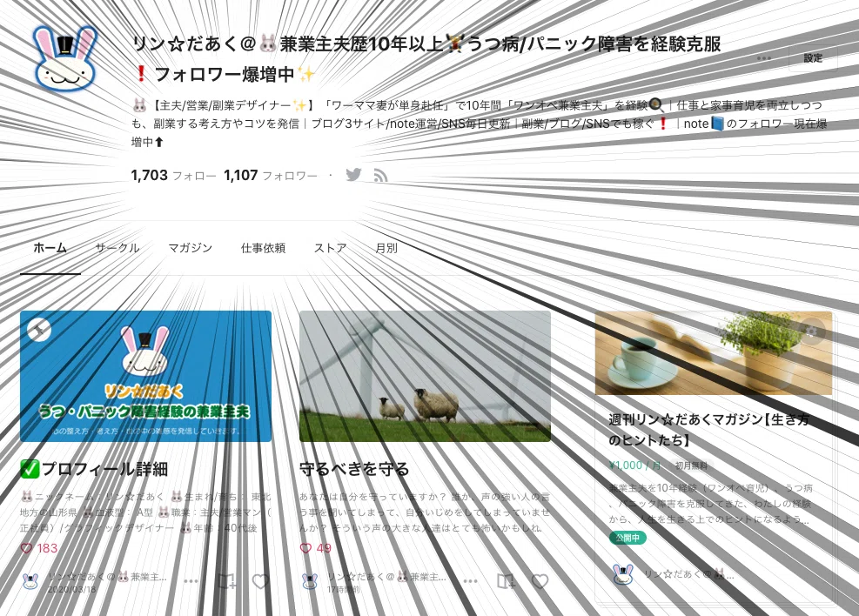The image size is (859, 616).
Task: Open 週刊リン☆だあくマガジン title
Action: click(x=709, y=430)
